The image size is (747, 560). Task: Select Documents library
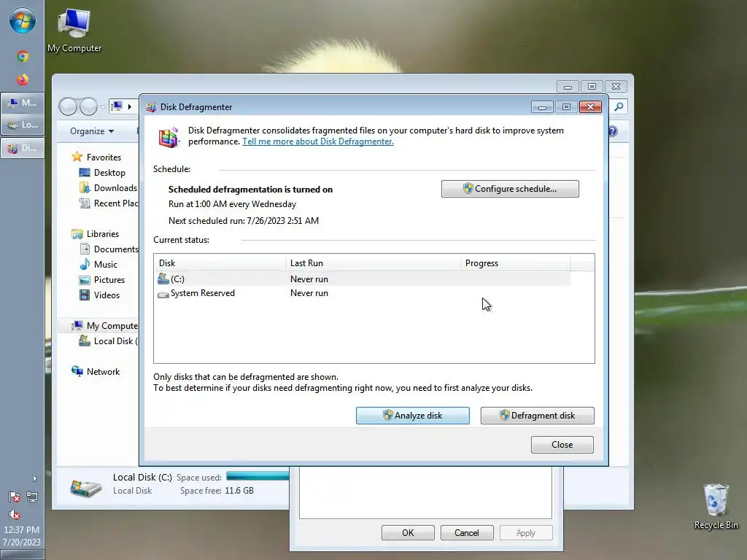tap(108, 249)
